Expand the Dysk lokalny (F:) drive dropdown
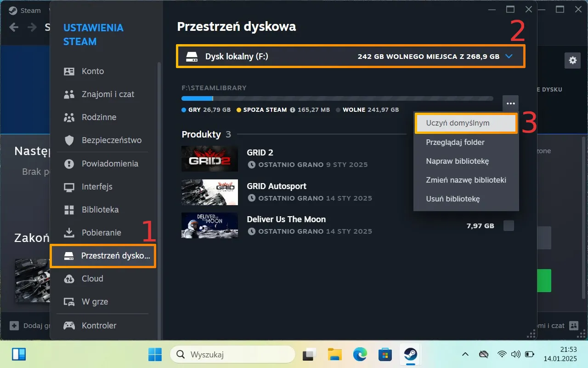Viewport: 588px width, 368px height. point(509,56)
